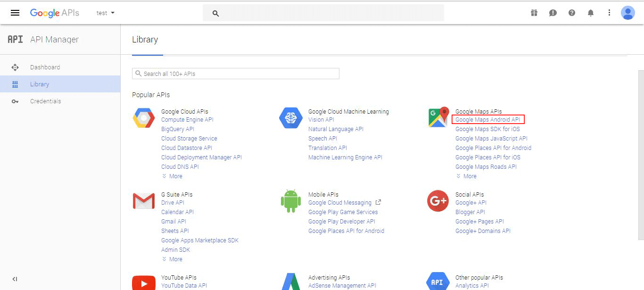
Task: Collapse the sidebar with the arrow
Action: pos(15,279)
